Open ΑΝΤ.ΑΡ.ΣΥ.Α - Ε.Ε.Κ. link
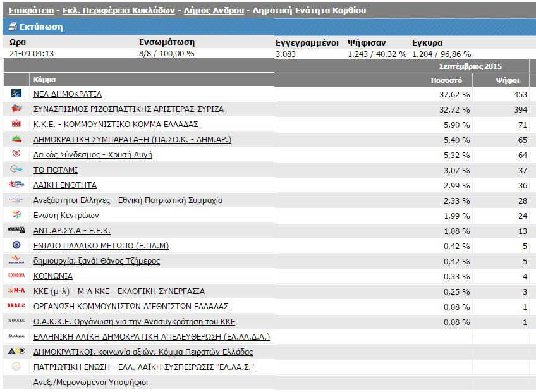Viewport: 536px width, 392px height. click(x=72, y=231)
